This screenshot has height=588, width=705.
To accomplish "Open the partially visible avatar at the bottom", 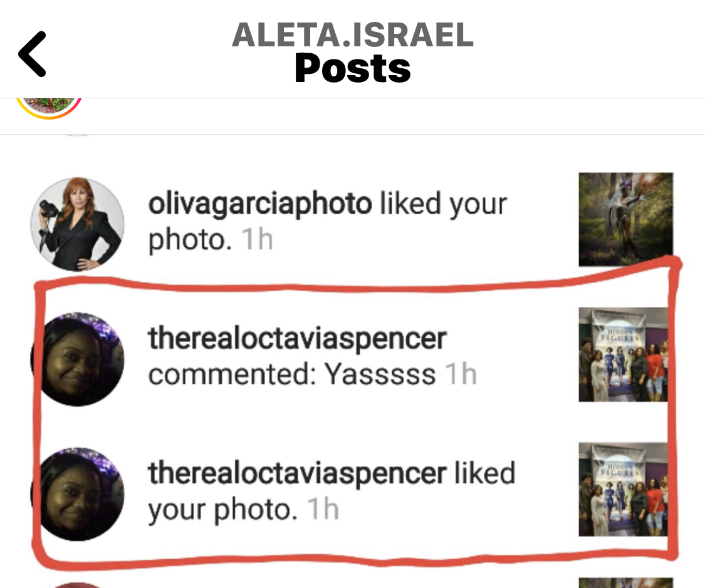I will (x=77, y=584).
